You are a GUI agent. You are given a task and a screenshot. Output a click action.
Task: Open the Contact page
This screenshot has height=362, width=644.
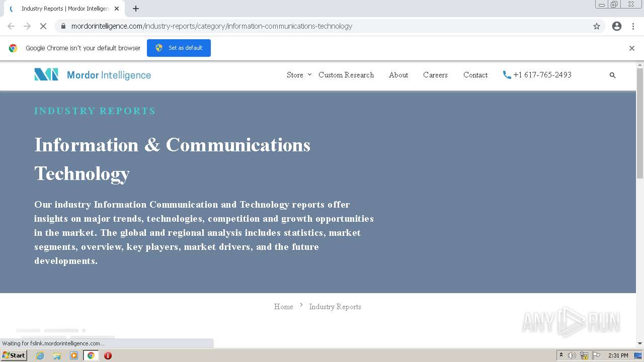[x=475, y=75]
